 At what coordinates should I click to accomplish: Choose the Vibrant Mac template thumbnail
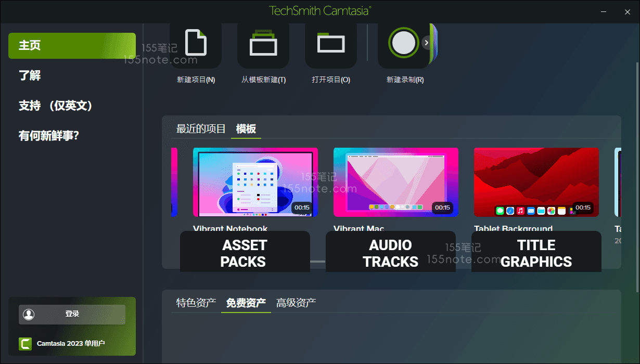click(x=396, y=182)
